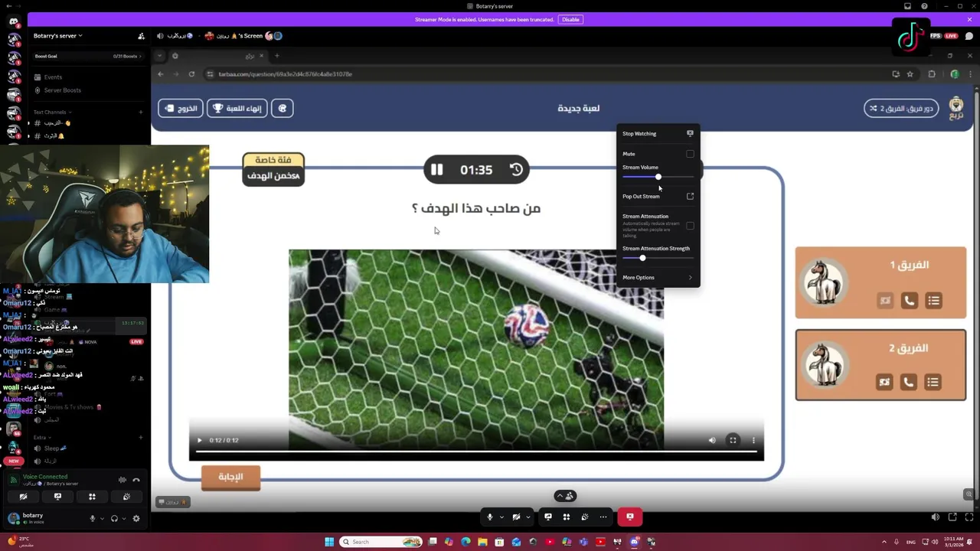Deafen with the user panel headphones icon
Viewport: 980px width, 551px height.
click(114, 518)
